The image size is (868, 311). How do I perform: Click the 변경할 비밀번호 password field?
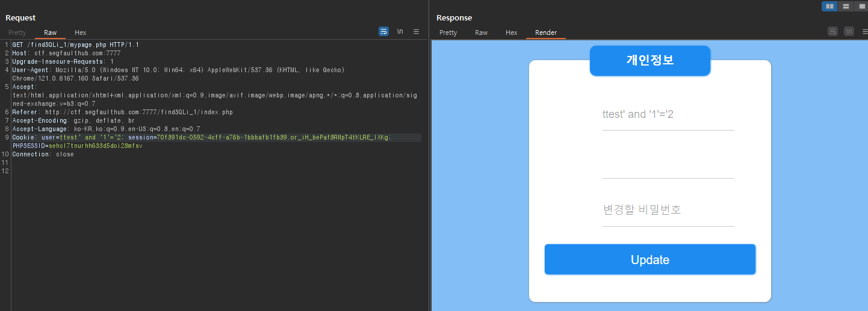tap(668, 211)
